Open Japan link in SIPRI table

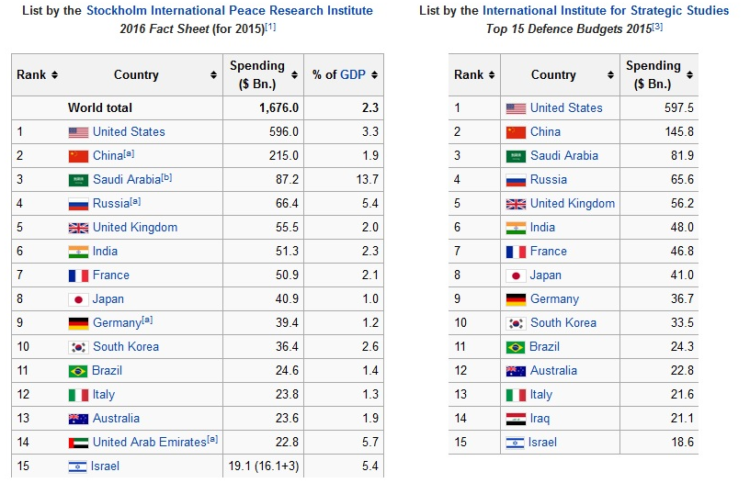coord(108,299)
